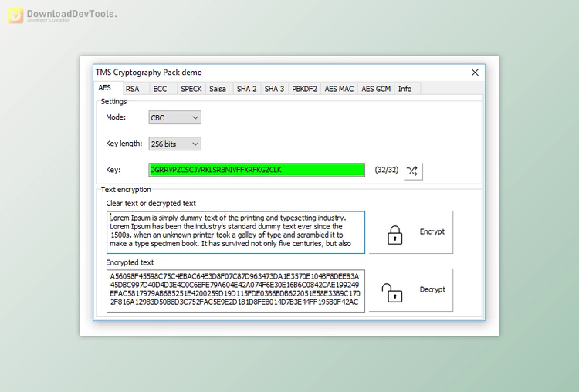Click the (32/32) key length counter
Viewport: 579px width, 392px height.
pyautogui.click(x=386, y=170)
